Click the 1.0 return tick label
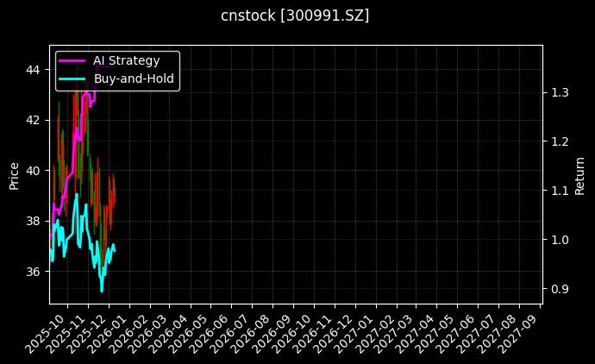 (x=560, y=240)
